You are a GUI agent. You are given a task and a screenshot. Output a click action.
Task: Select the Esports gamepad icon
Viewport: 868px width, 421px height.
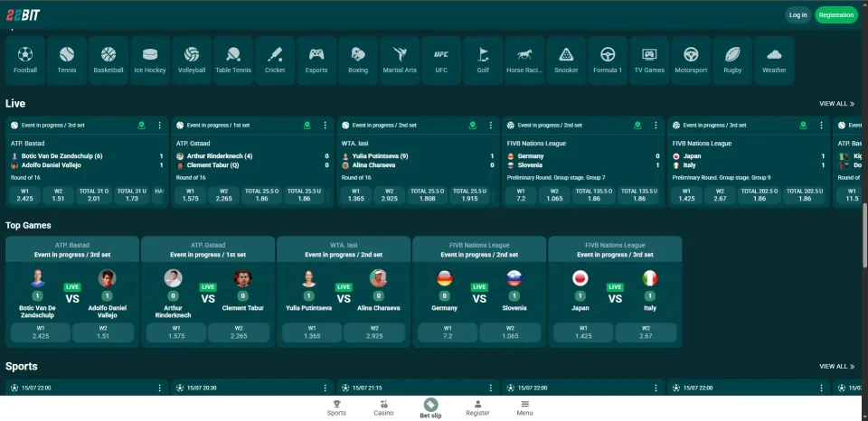(316, 55)
